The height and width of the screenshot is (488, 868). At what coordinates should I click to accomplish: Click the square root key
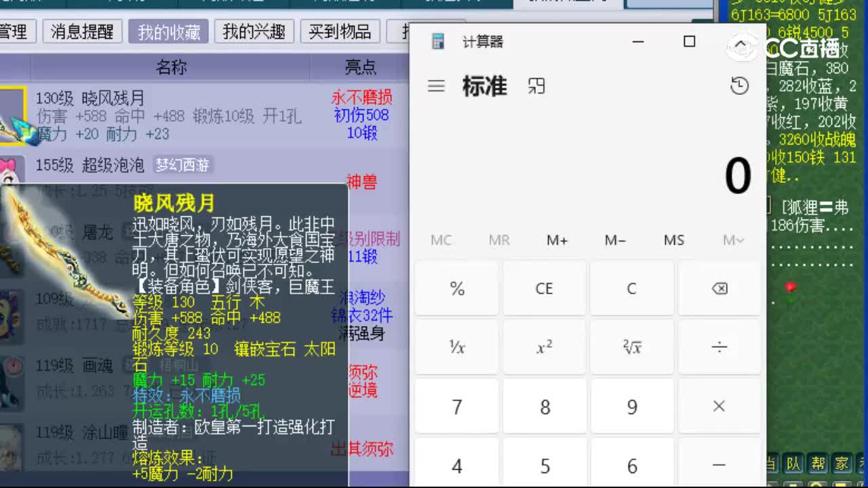[631, 348]
